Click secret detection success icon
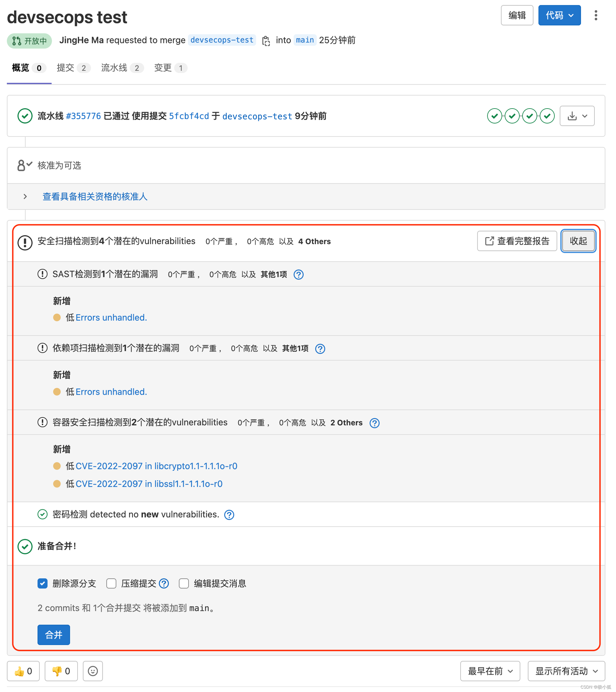 [x=42, y=514]
